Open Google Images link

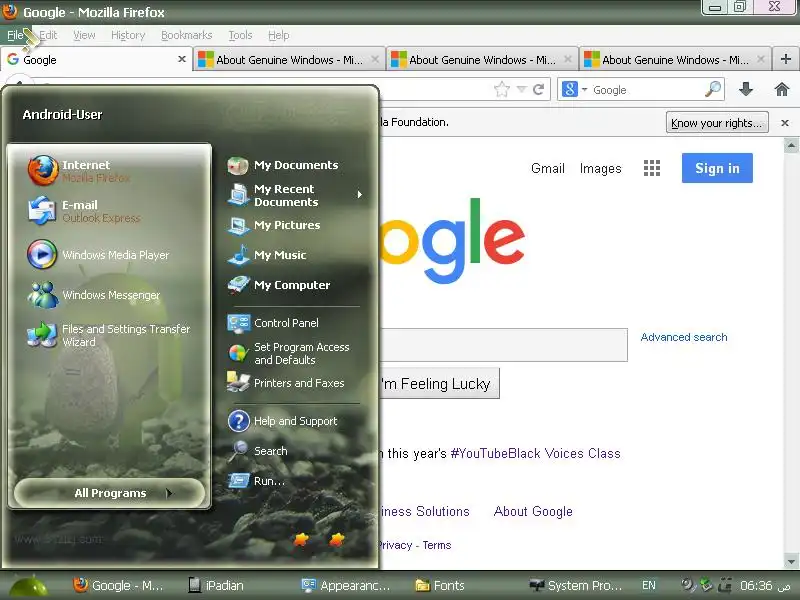(x=601, y=168)
